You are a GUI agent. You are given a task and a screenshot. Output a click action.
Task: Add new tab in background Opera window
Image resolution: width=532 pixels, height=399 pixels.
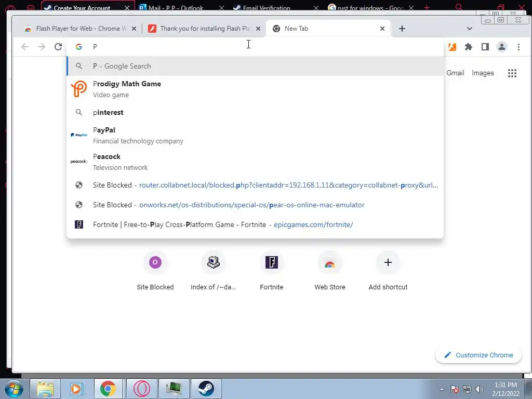coord(427,7)
